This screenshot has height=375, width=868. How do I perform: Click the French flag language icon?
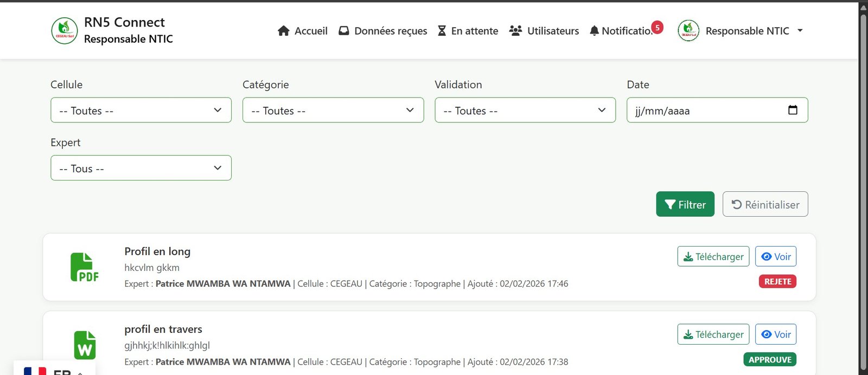[35, 371]
